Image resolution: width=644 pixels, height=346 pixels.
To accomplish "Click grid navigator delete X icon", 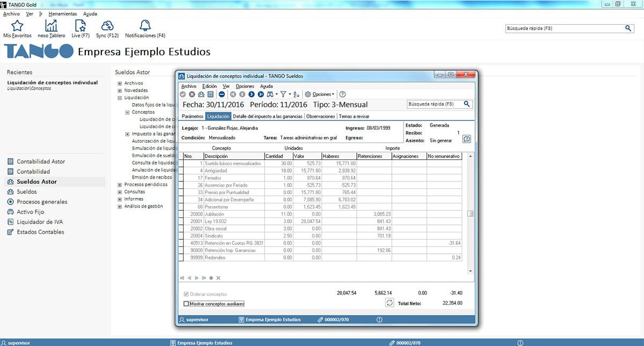I will click(218, 278).
